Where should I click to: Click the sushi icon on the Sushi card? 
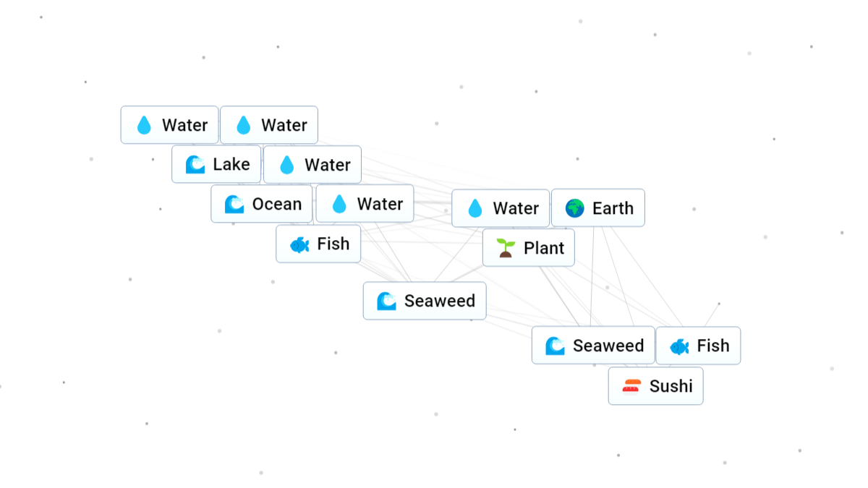(630, 385)
